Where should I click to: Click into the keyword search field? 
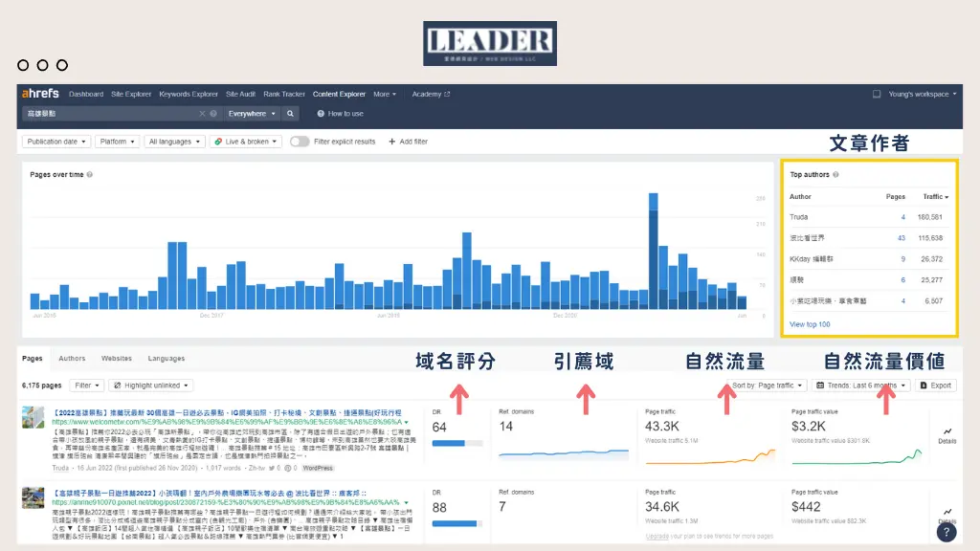click(110, 113)
